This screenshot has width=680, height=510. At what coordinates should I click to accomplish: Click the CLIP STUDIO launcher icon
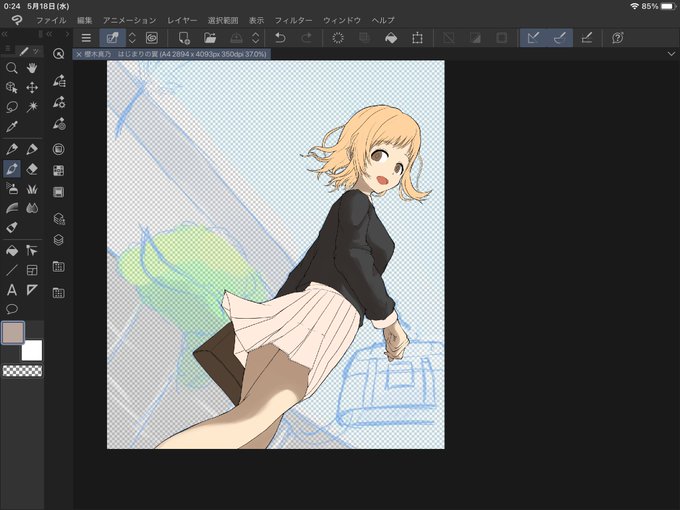112,38
